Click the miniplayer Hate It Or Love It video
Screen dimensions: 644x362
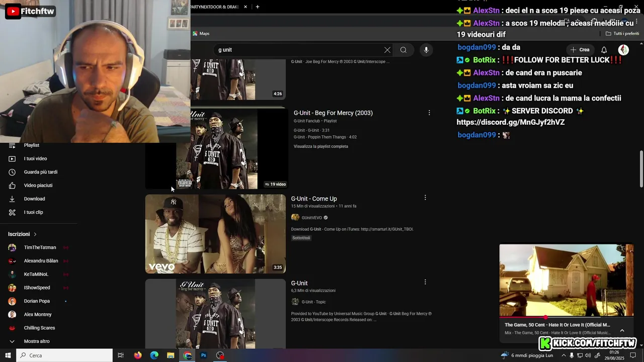567,280
